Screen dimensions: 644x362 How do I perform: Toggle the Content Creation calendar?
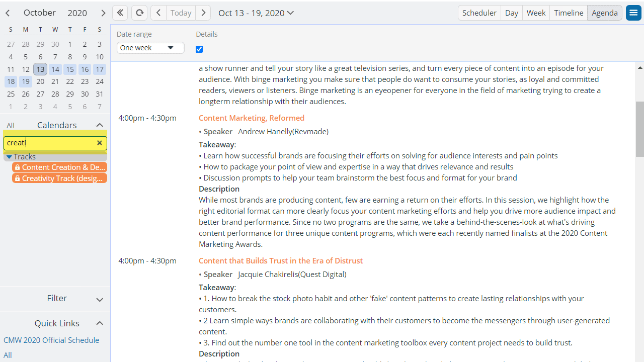click(59, 167)
